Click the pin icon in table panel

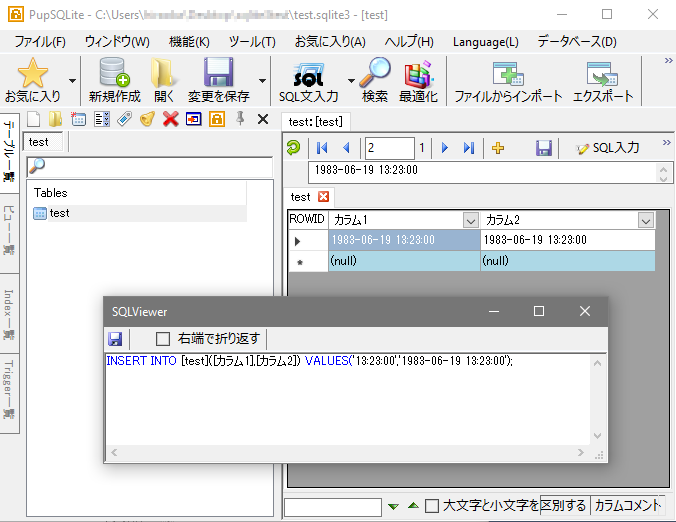pyautogui.click(x=240, y=118)
